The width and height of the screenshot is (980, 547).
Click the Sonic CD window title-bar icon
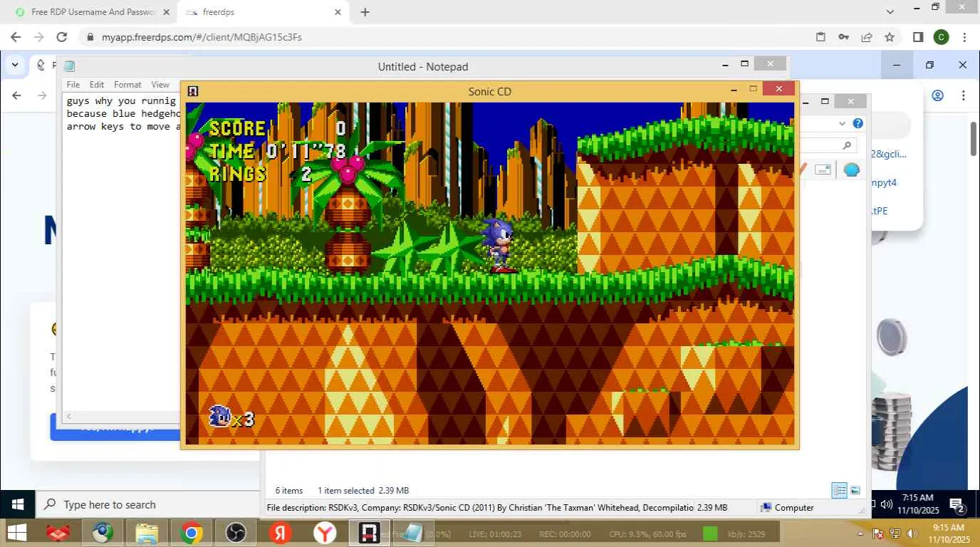point(192,91)
